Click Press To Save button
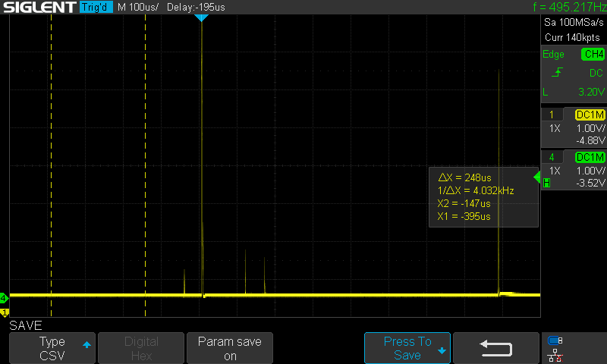 tap(407, 348)
